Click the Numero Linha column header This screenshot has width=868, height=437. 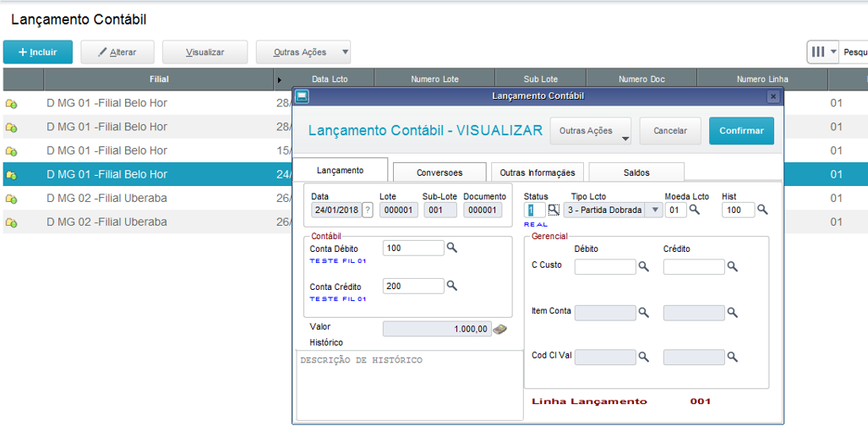(762, 79)
